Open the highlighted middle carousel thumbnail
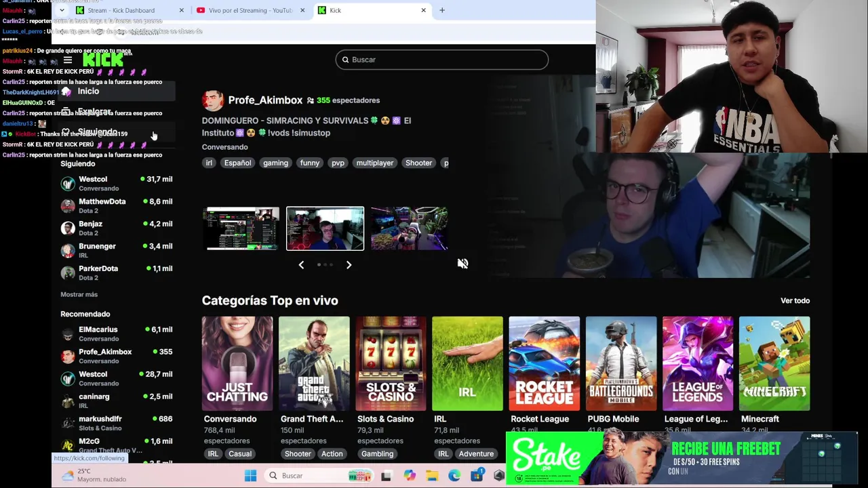 (x=325, y=228)
